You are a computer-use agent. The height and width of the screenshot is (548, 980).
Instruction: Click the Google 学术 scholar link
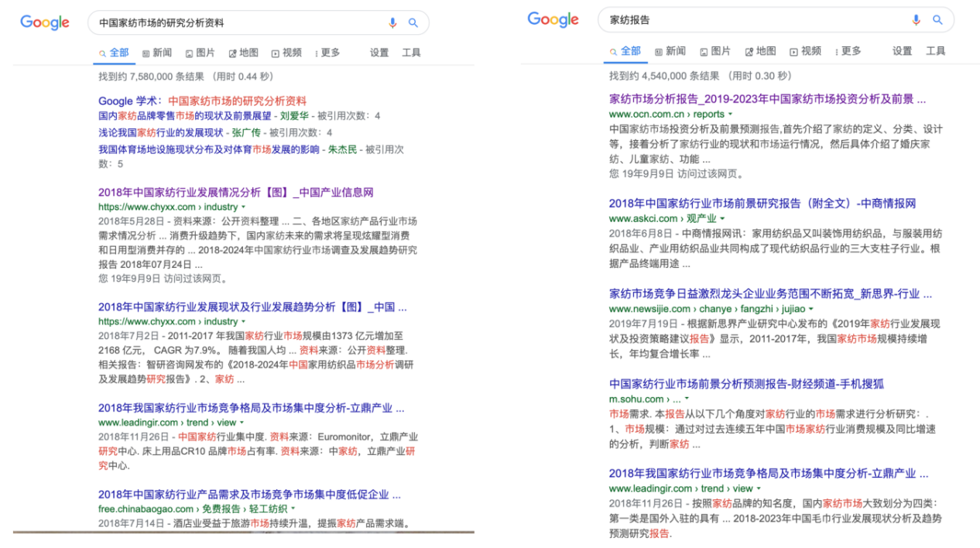pos(129,101)
